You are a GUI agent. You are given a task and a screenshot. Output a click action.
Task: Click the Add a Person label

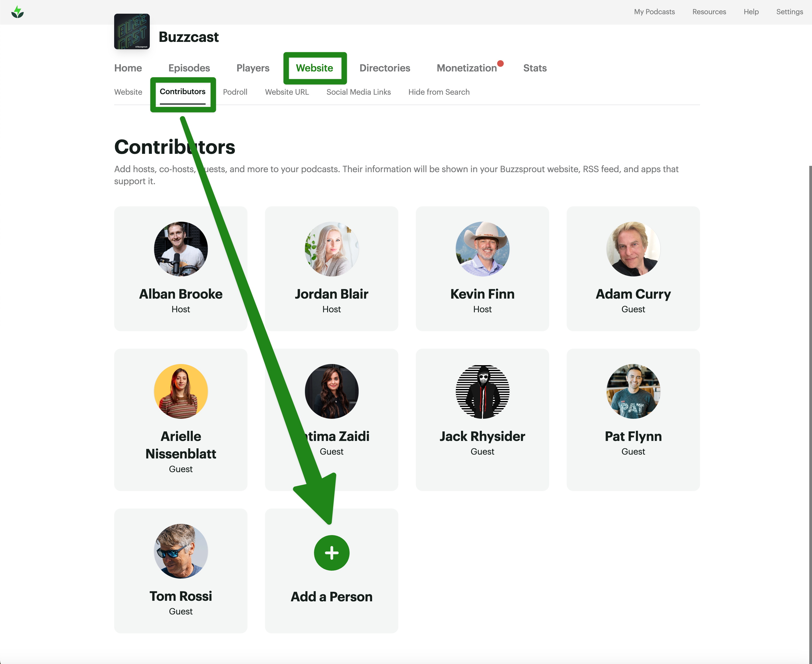click(331, 597)
